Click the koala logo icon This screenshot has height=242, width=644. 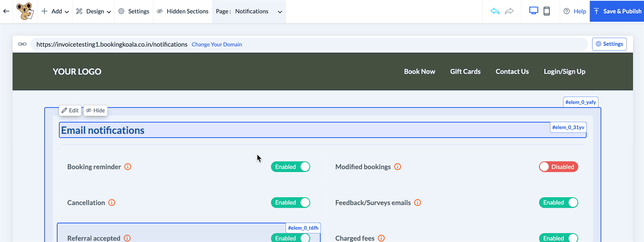point(25,11)
